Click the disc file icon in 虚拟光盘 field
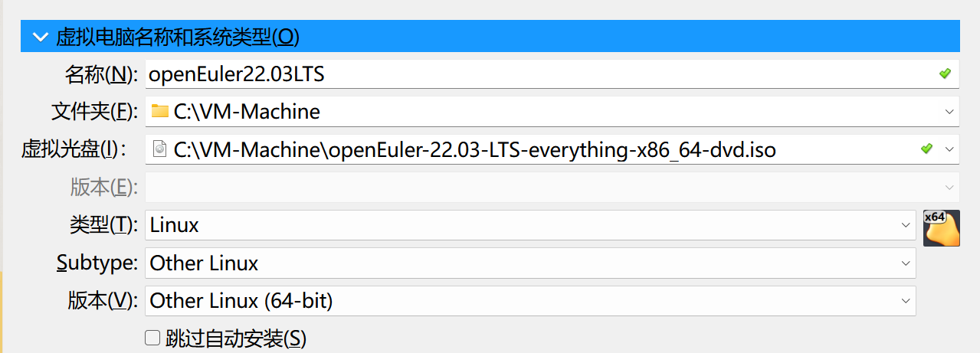The height and width of the screenshot is (353, 980). (x=160, y=149)
